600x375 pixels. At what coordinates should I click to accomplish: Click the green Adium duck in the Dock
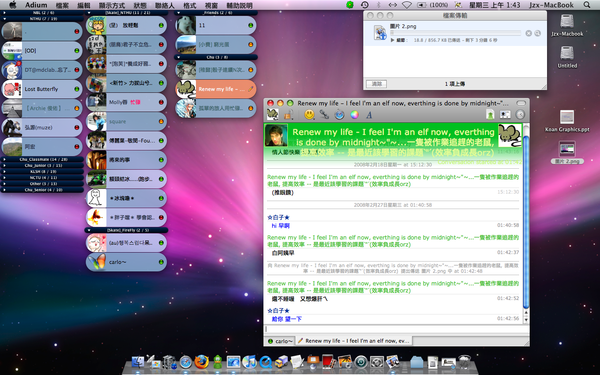218,362
